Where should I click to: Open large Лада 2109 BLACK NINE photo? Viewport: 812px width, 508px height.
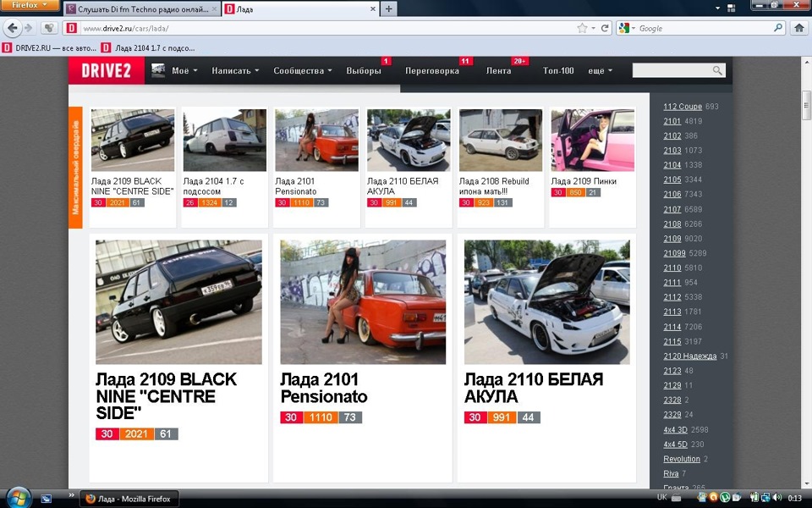click(x=178, y=302)
